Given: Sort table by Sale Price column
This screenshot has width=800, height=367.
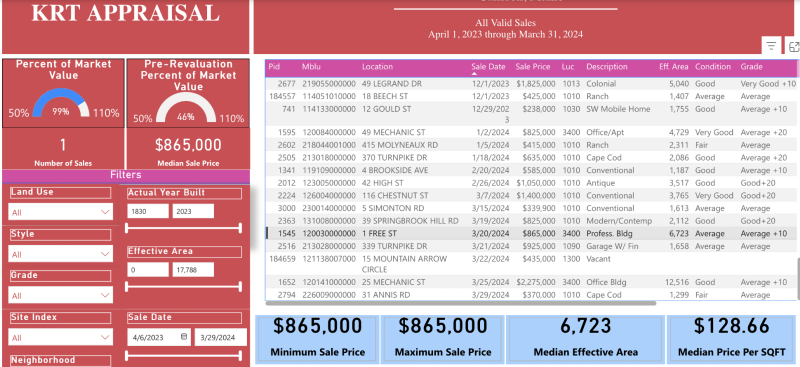Looking at the screenshot, I should pos(533,66).
